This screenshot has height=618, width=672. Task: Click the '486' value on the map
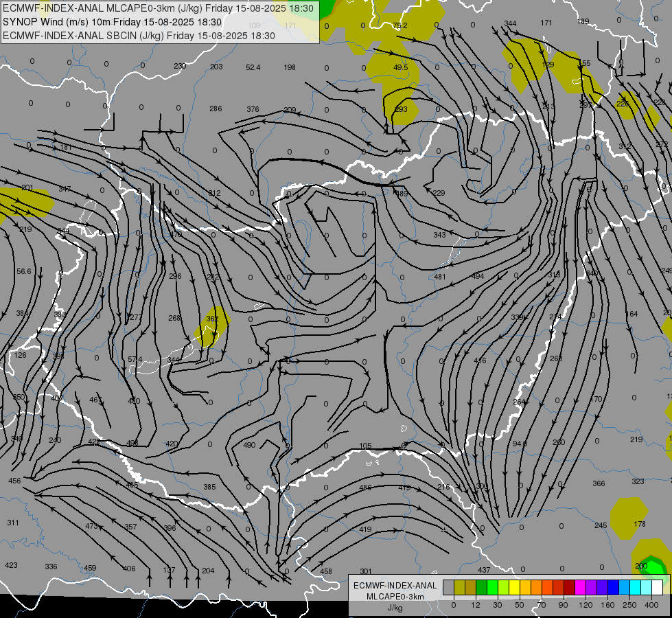pos(365,488)
